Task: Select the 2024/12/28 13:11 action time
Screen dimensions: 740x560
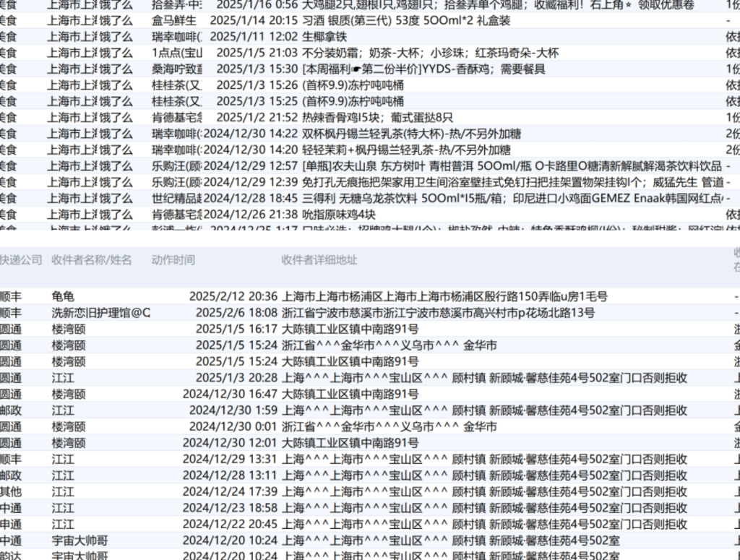Action: coord(230,475)
